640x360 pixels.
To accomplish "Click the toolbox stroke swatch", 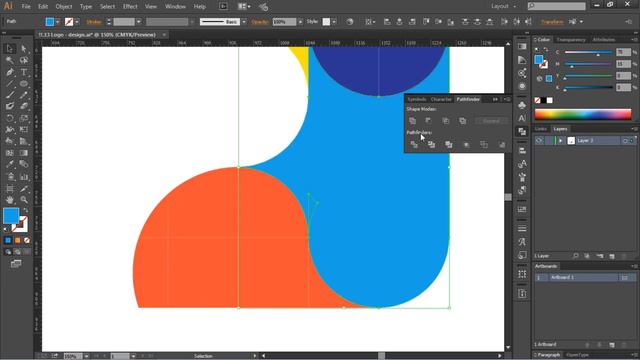I will click(20, 224).
